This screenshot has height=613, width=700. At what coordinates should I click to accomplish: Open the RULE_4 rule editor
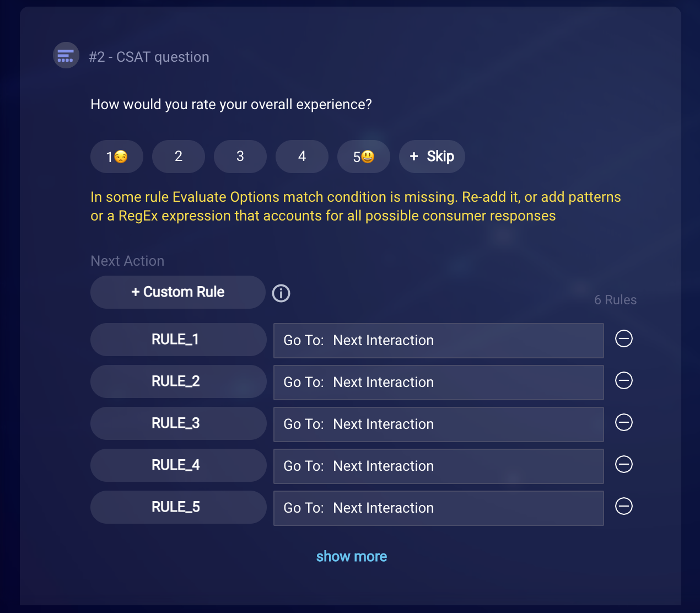(x=179, y=465)
